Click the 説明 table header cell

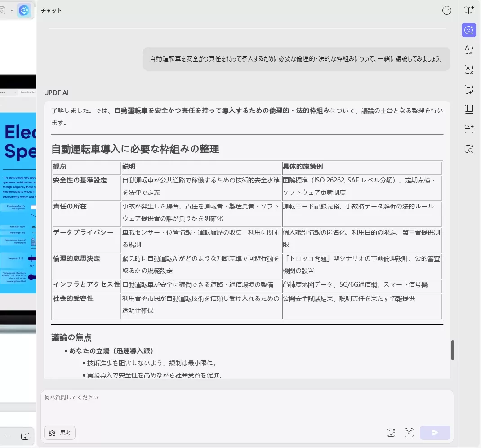201,168
